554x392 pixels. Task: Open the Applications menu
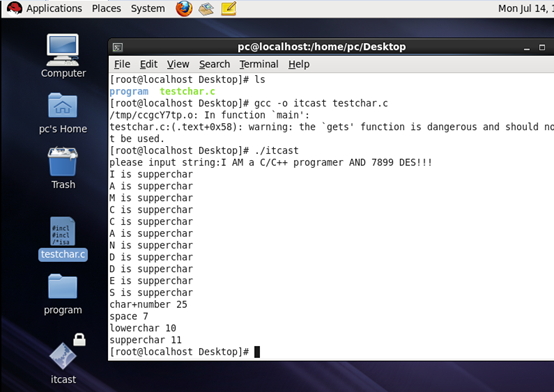(x=54, y=8)
